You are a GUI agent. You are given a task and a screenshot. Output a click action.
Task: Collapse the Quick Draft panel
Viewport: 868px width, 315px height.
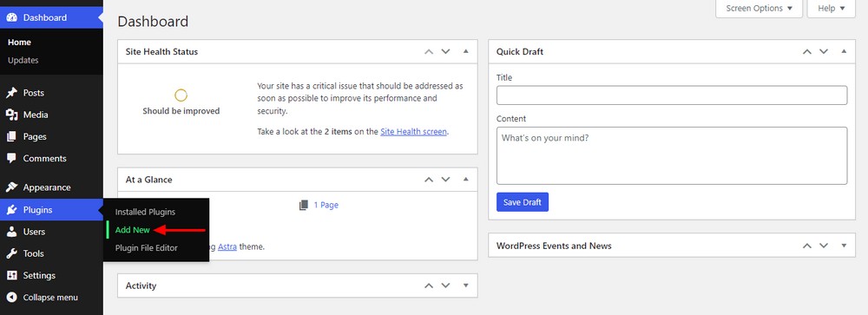coord(844,51)
